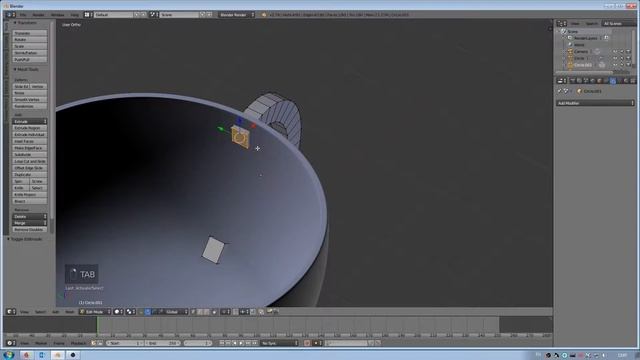
Task: Open the Blender Render engine dropdown
Action: click(x=236, y=15)
